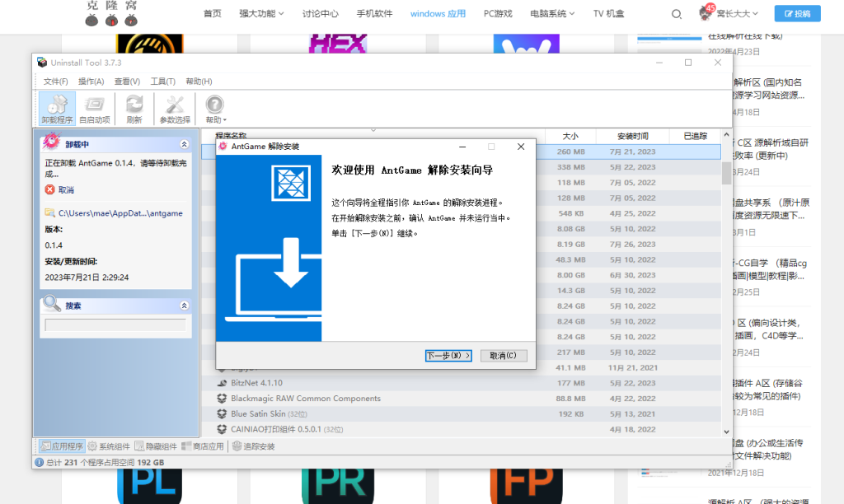Click 下一步(N) in the AntGame wizard

[448, 356]
